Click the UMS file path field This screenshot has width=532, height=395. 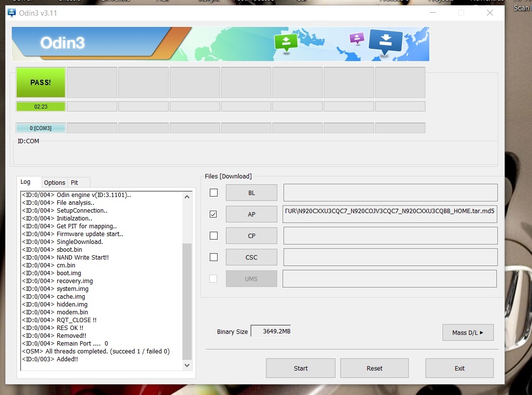click(x=390, y=279)
